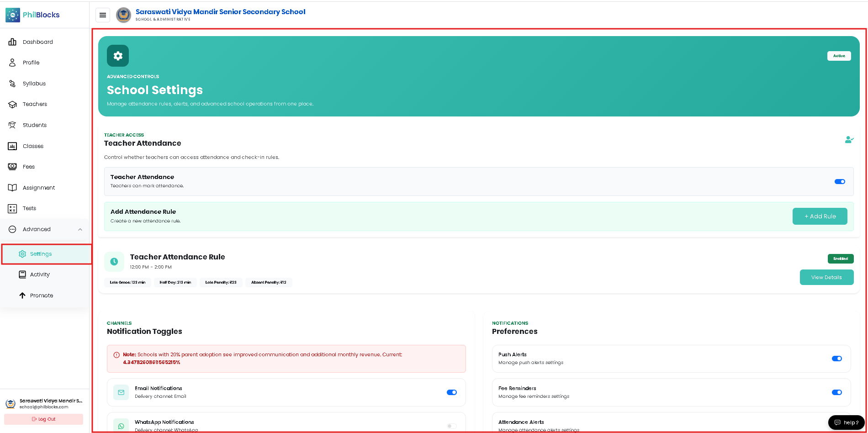Turn off Push Alerts toggle
Viewport: 868px width, 433px height.
[837, 359]
